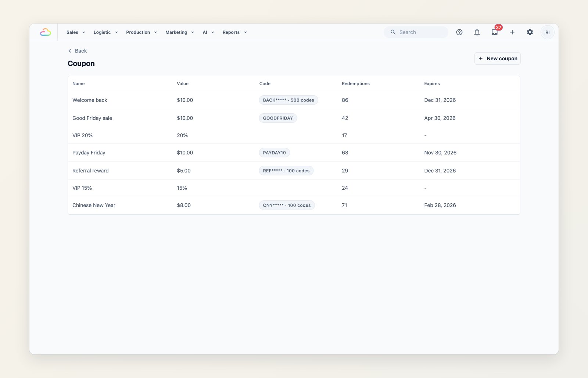The image size is (588, 378).
Task: Click the Nov 30, 2026 expiry date
Action: click(x=440, y=153)
